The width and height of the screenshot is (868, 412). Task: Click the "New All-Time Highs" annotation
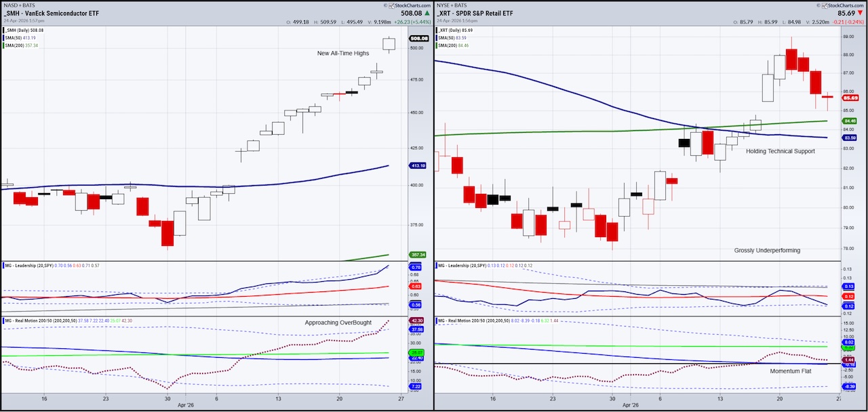coord(343,53)
